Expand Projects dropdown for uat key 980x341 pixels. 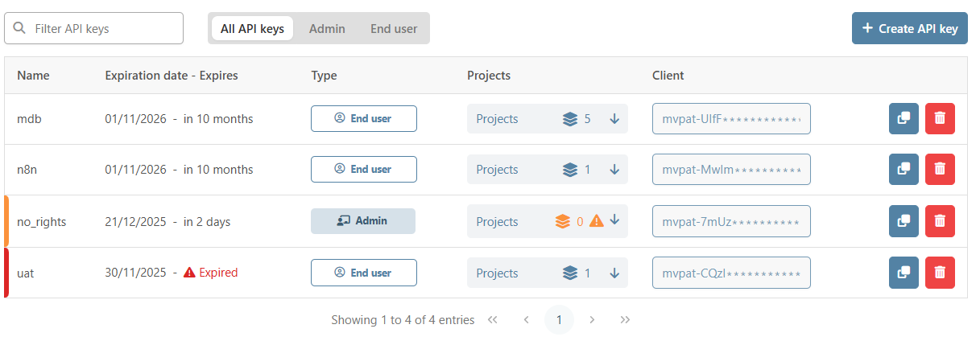point(614,273)
